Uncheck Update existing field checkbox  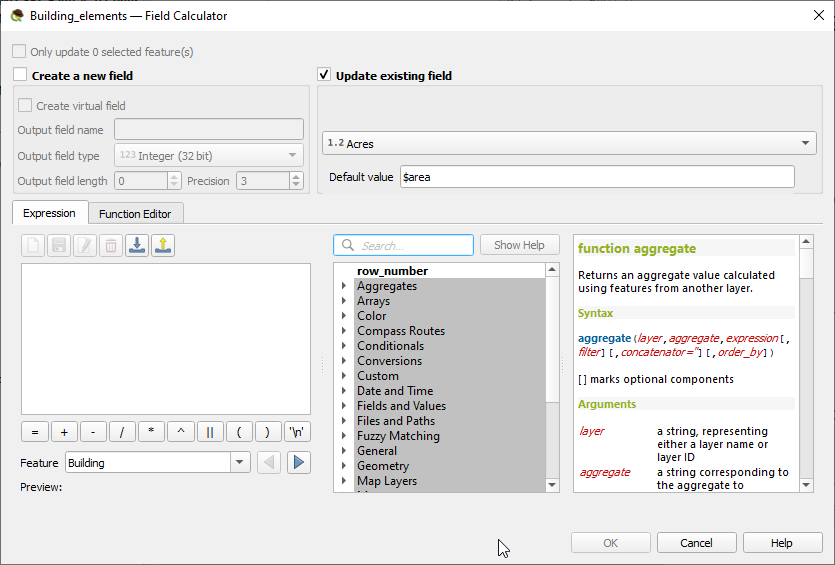click(x=324, y=75)
